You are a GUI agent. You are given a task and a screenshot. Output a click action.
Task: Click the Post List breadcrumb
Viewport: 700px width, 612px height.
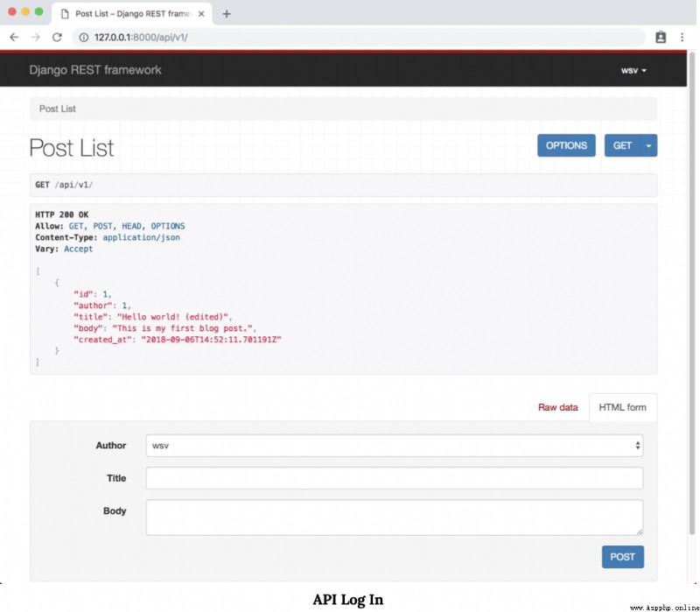[x=58, y=109]
